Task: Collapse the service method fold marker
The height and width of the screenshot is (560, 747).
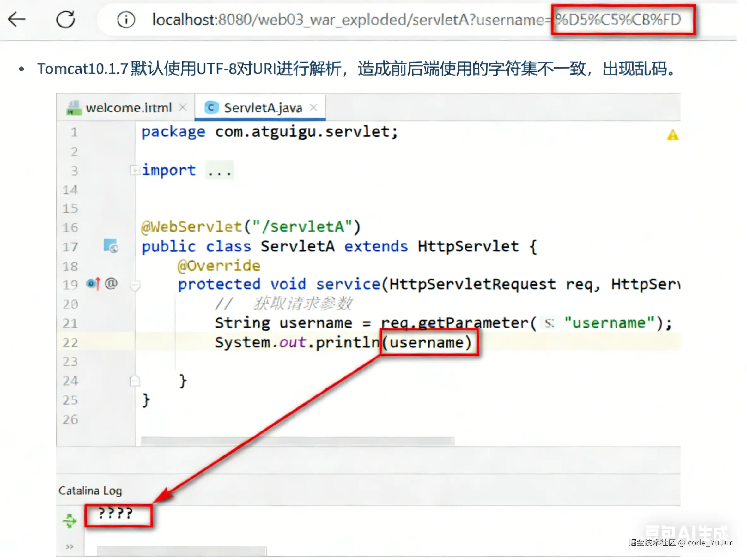Action: tap(135, 286)
